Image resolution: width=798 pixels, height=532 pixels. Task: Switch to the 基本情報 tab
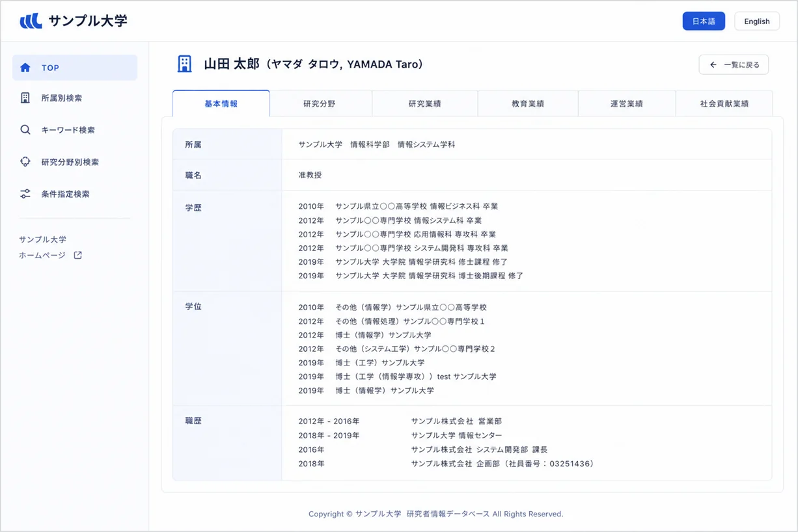pos(221,103)
